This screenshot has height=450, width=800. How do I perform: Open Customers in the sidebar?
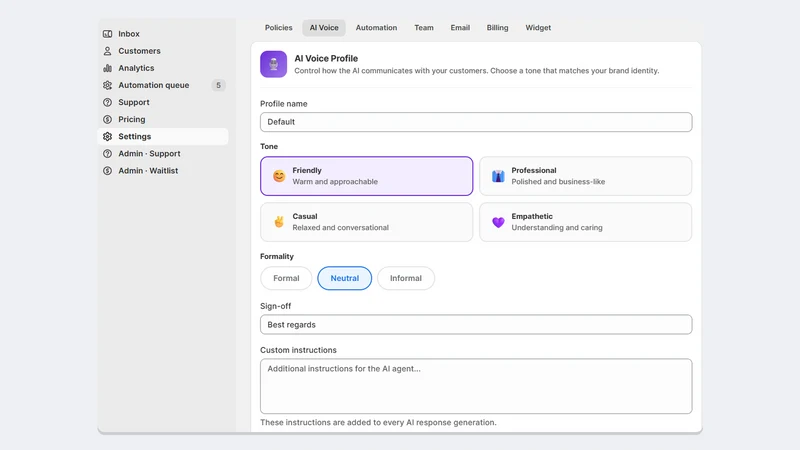click(163, 51)
